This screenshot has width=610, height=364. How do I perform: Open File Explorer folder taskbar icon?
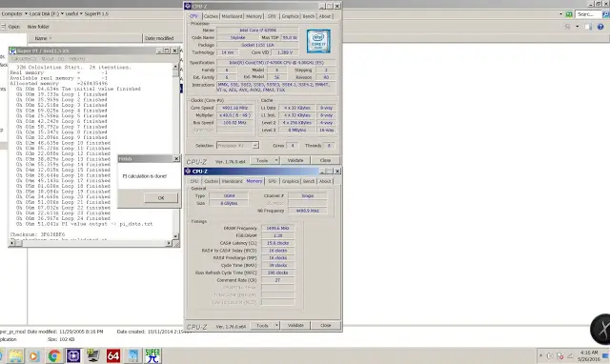point(16,355)
